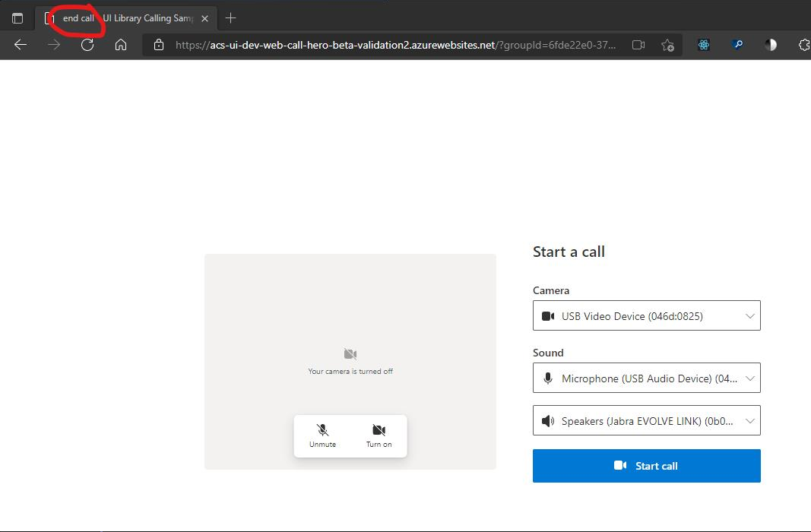Viewport: 811px width, 532px height.
Task: Click the muted microphone icon above Unmute
Action: tap(322, 429)
